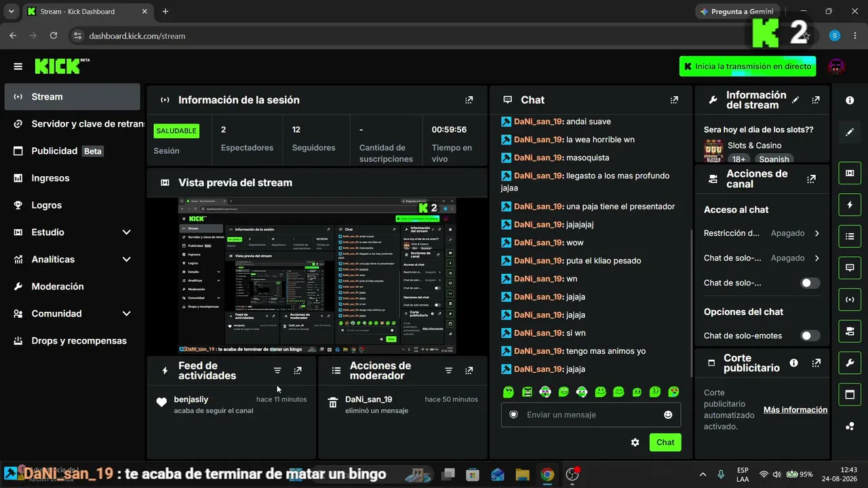Toggle ad break window icon in right rail
The image size is (868, 488).
coord(850,394)
